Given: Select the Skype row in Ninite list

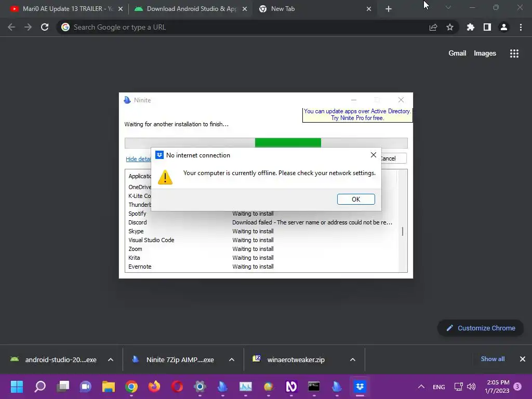Looking at the screenshot, I should pos(261,231).
